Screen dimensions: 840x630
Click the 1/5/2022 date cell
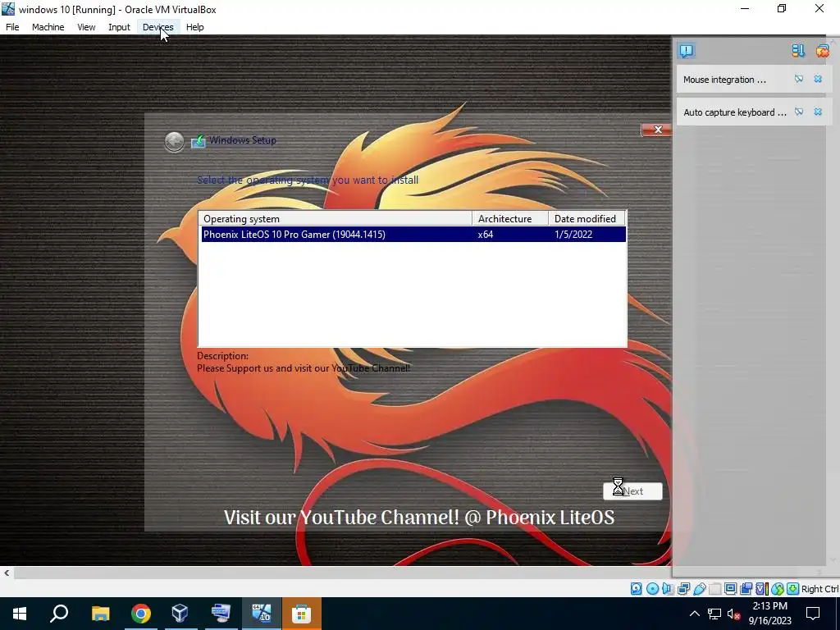point(573,234)
